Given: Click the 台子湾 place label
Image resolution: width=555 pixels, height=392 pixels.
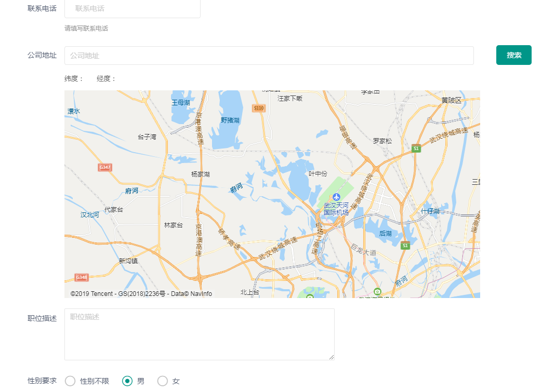Looking at the screenshot, I should pos(147,137).
